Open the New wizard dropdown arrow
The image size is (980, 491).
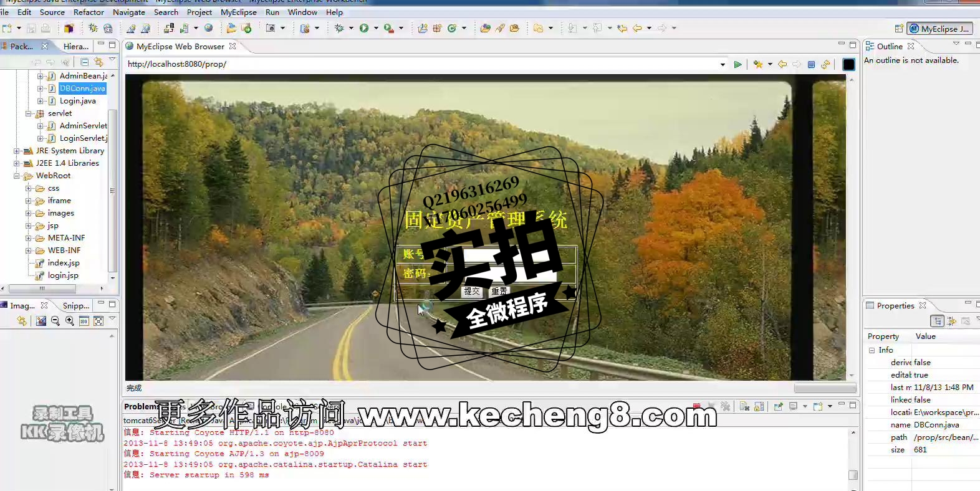19,28
